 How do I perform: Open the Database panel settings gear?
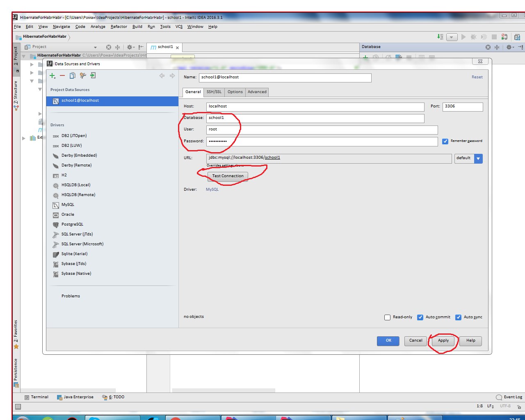pyautogui.click(x=508, y=47)
